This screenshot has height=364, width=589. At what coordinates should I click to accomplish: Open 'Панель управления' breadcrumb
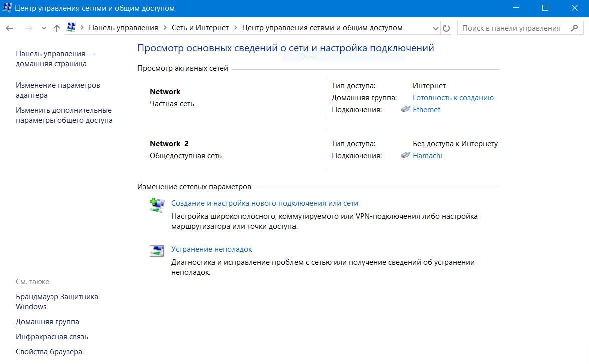[x=123, y=28]
